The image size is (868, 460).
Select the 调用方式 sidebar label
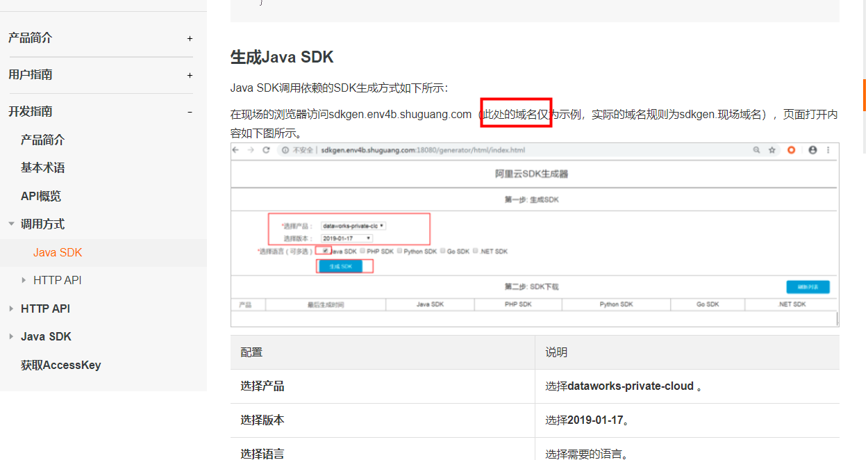coord(42,224)
